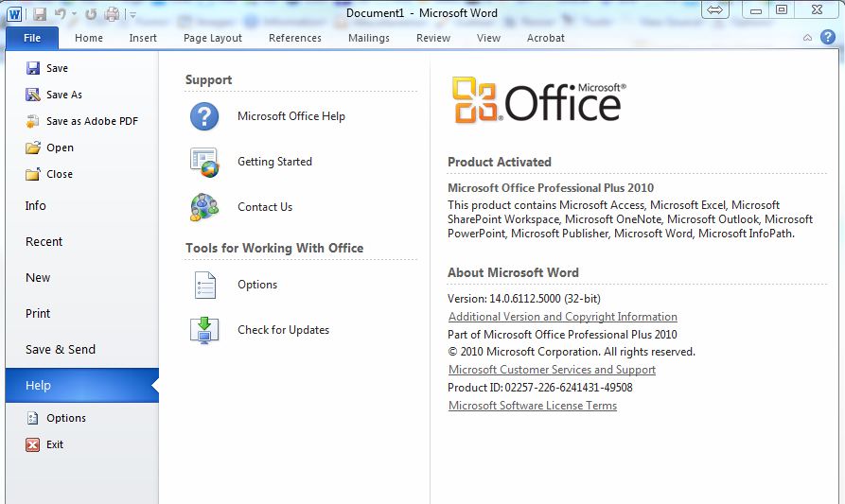
Task: Click the Undo arrow in Quick Access Toolbar
Action: (x=61, y=13)
